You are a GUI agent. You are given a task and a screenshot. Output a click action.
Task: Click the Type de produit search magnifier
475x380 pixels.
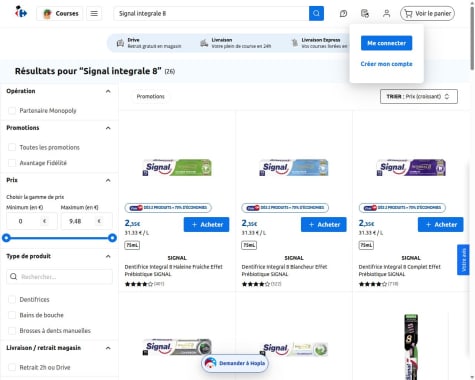(13, 277)
